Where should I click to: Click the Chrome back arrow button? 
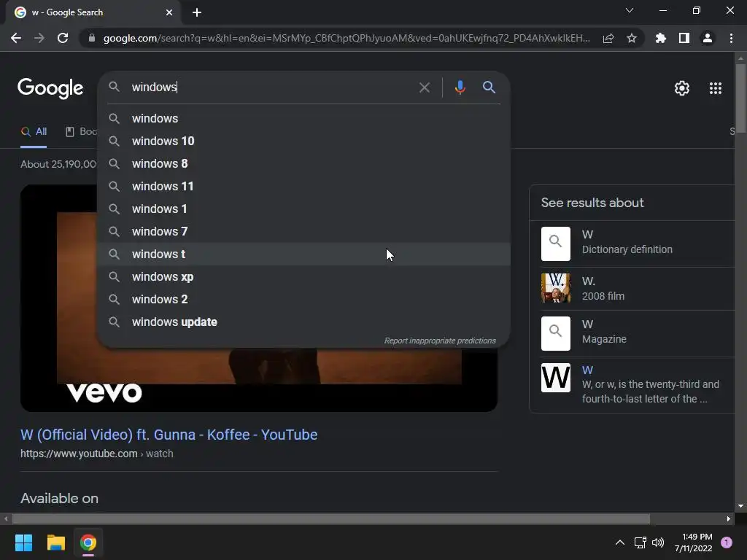(16, 38)
